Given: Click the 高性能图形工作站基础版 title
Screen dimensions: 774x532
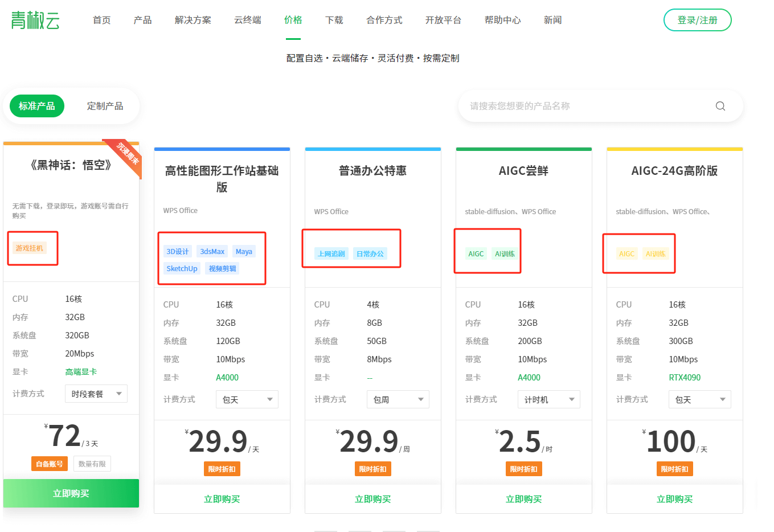Looking at the screenshot, I should click(x=222, y=179).
